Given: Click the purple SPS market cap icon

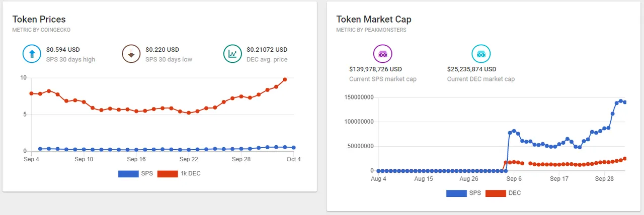Looking at the screenshot, I should point(382,54).
